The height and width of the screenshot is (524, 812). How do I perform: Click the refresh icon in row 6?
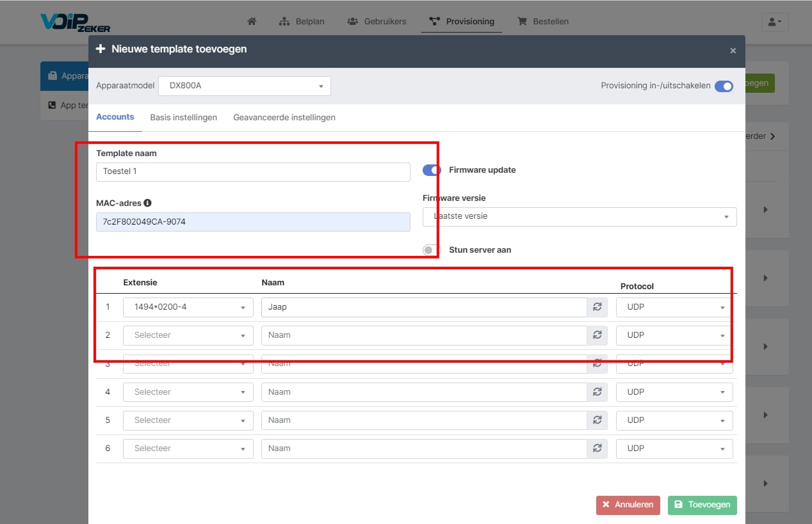coord(597,449)
